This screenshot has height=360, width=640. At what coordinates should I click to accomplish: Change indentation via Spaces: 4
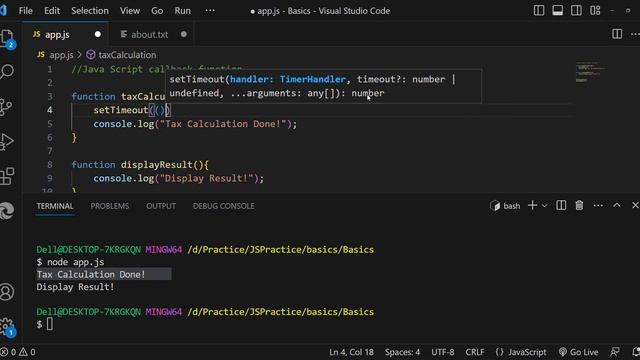402,352
